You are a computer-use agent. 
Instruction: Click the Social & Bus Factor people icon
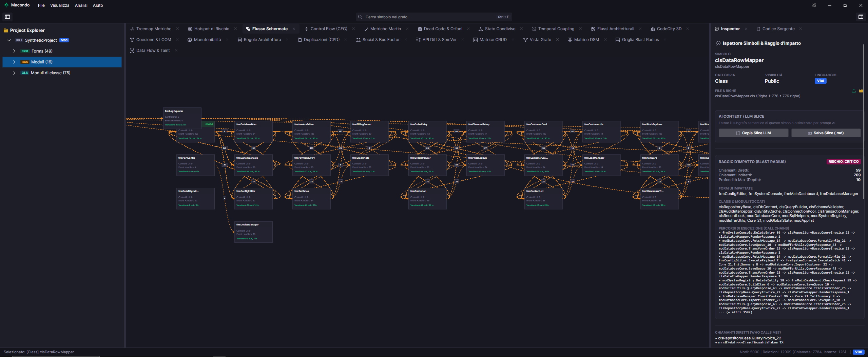point(358,40)
